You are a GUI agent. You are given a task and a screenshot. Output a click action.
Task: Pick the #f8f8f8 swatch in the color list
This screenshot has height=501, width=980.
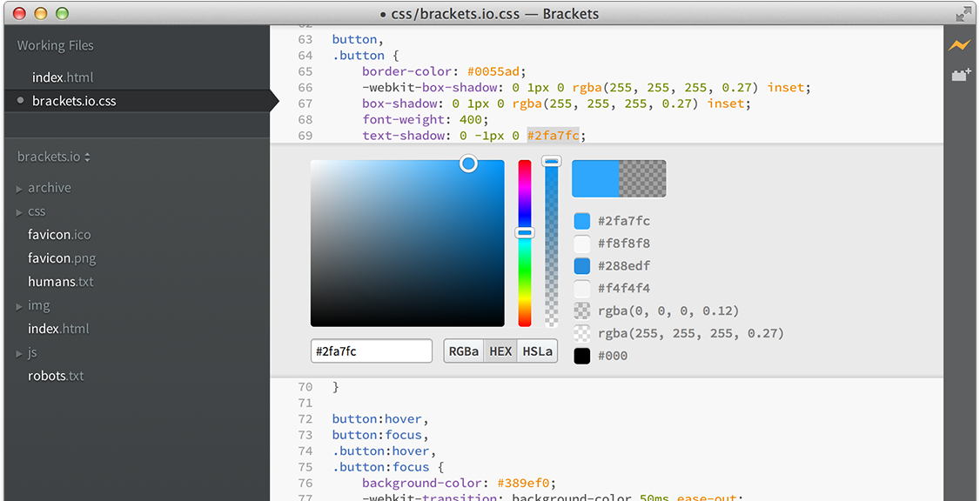pos(582,244)
